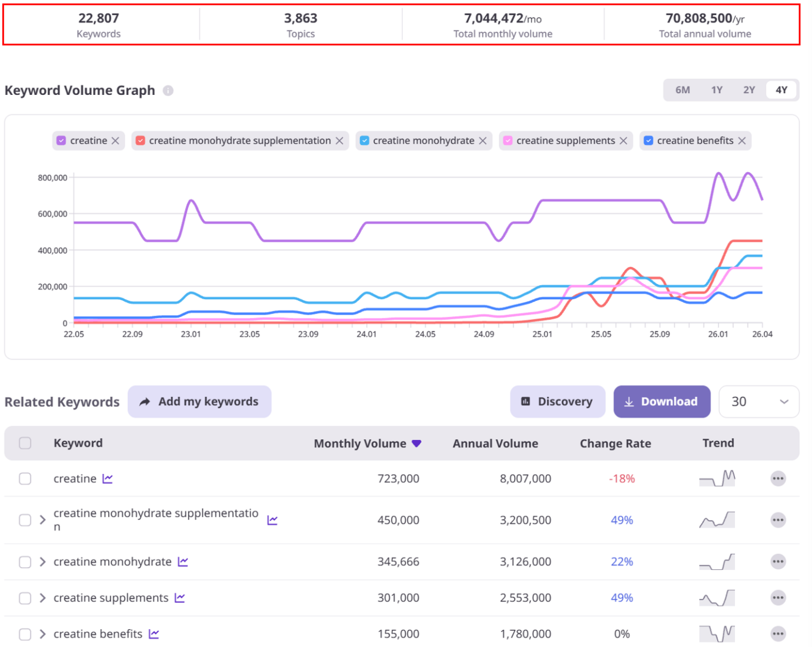812x647 pixels.
Task: Toggle red creatine monohydrate supplementation series checkbox
Action: tap(140, 141)
